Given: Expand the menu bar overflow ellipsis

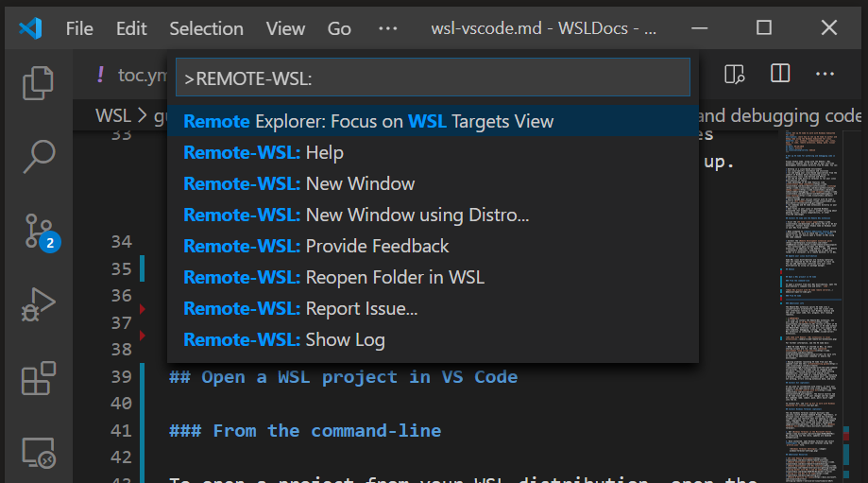Looking at the screenshot, I should pos(387,28).
